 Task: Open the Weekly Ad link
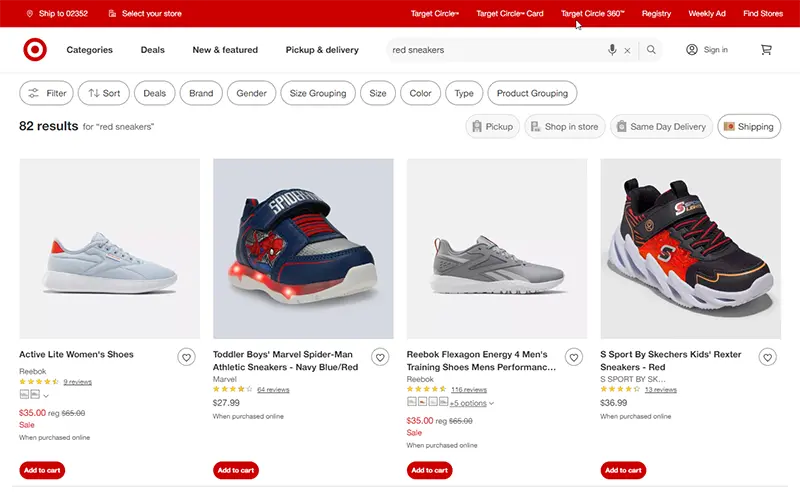pos(707,14)
